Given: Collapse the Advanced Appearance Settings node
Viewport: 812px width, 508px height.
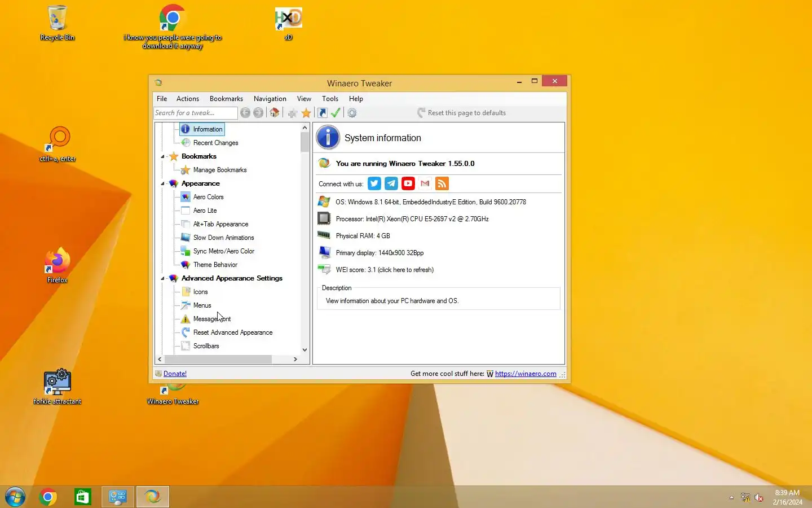Looking at the screenshot, I should 163,279.
